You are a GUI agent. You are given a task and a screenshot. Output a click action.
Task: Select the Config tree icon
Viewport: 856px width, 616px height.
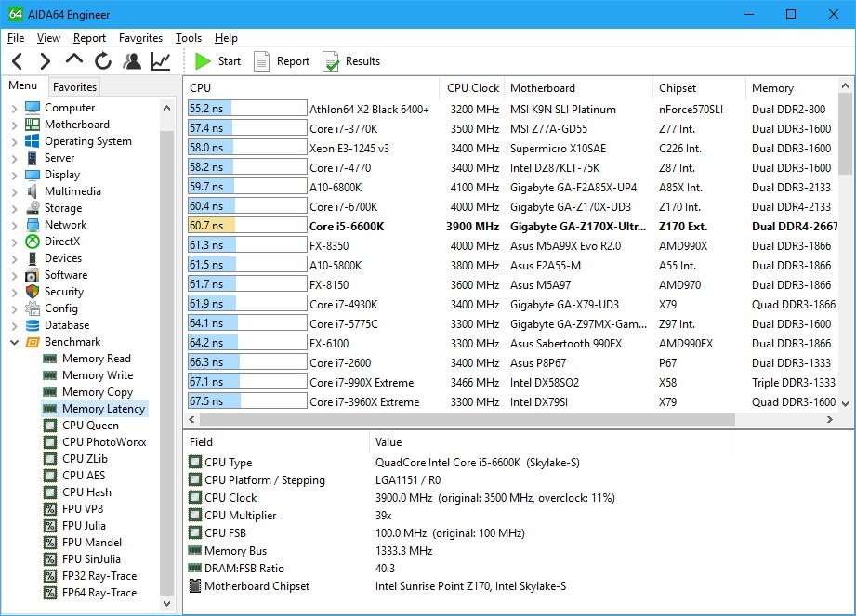pyautogui.click(x=33, y=308)
